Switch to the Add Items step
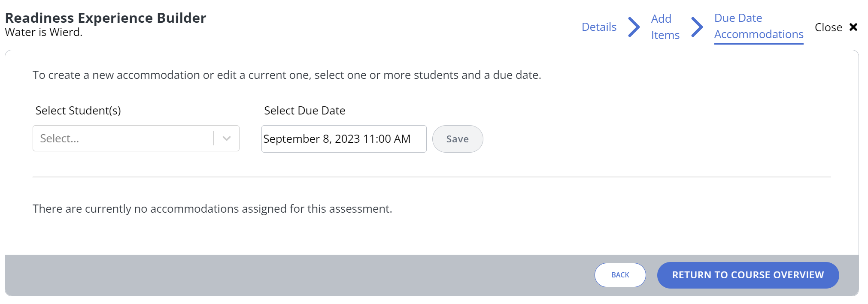Viewport: 868px width, 304px height. (x=665, y=27)
